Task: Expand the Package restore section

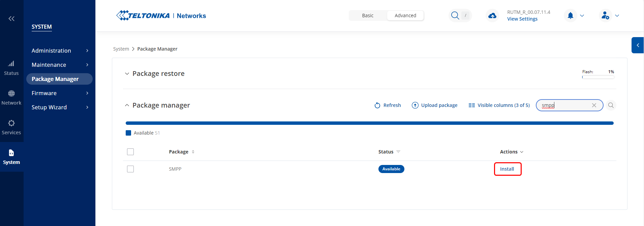Action: click(x=127, y=74)
